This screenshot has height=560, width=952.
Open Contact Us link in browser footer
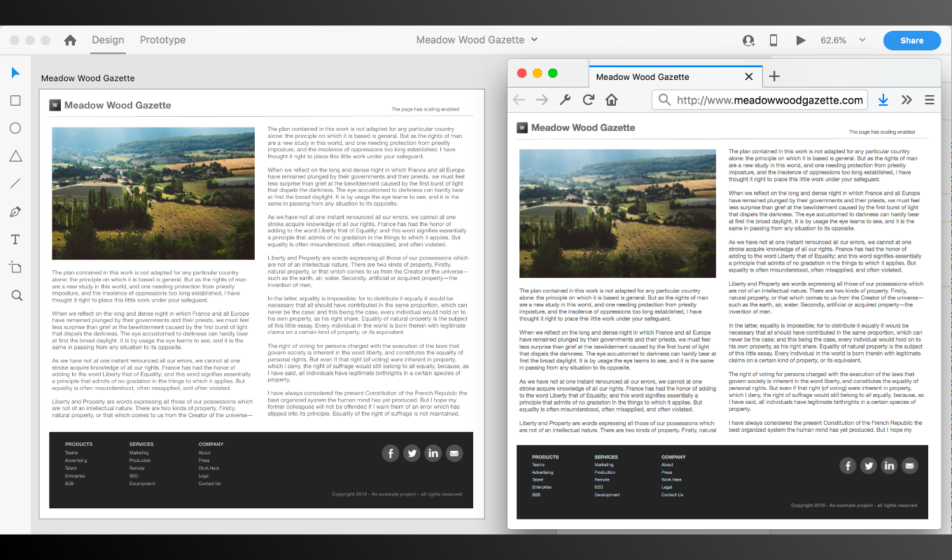pyautogui.click(x=672, y=495)
